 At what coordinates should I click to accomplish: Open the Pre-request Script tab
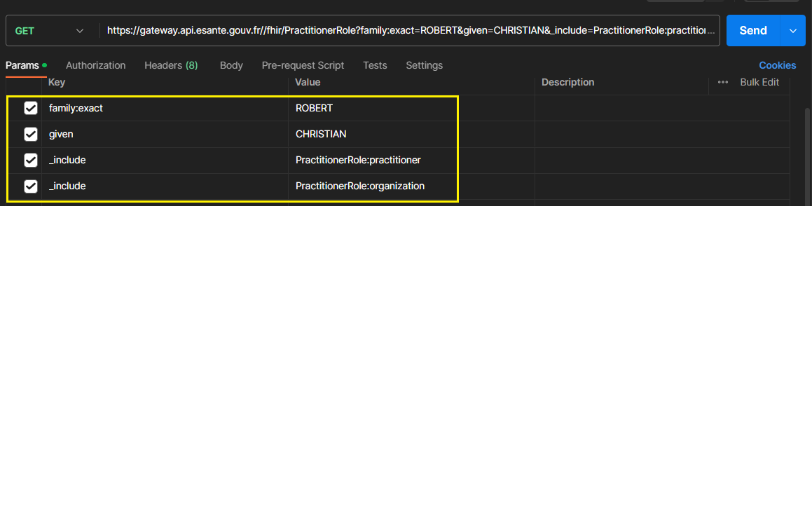coord(303,65)
